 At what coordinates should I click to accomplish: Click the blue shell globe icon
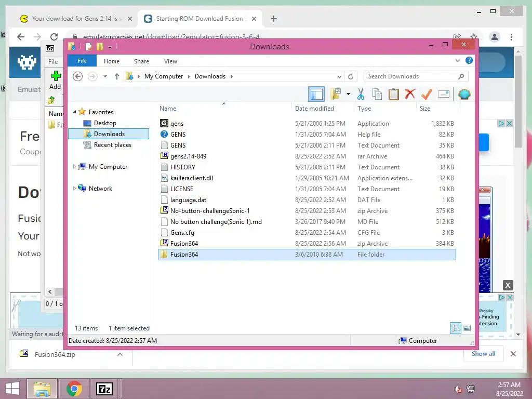tap(464, 94)
